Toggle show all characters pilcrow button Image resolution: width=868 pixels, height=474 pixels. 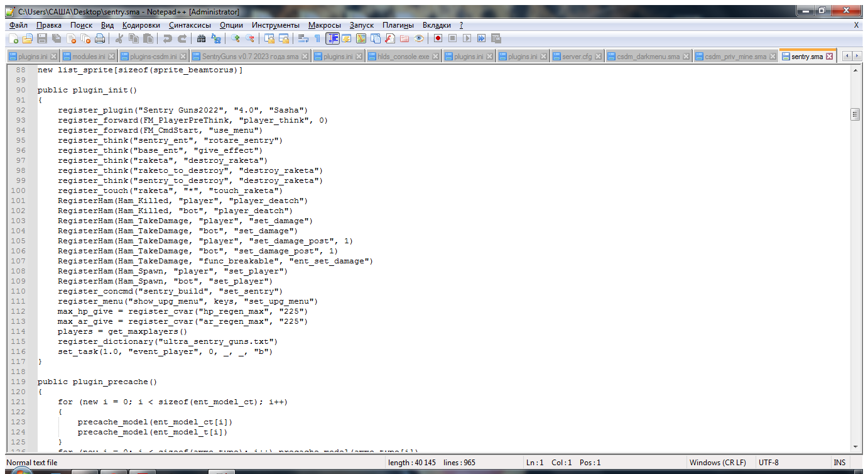point(317,39)
